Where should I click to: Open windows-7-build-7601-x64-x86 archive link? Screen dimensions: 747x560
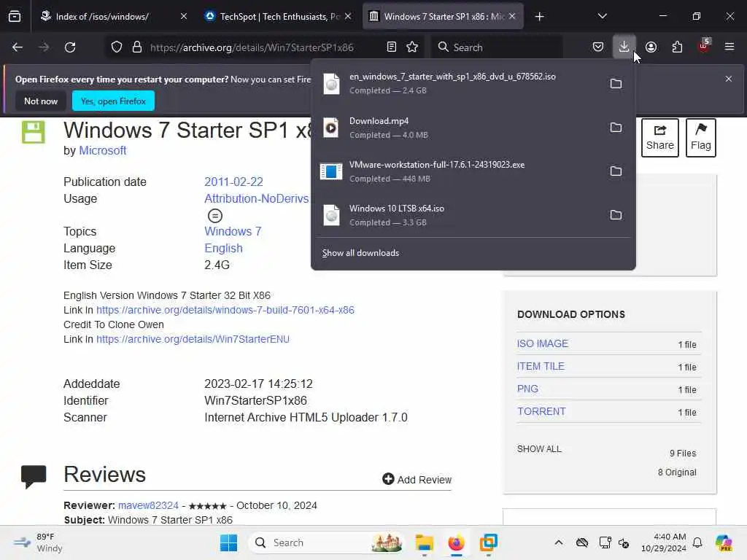pyautogui.click(x=225, y=310)
